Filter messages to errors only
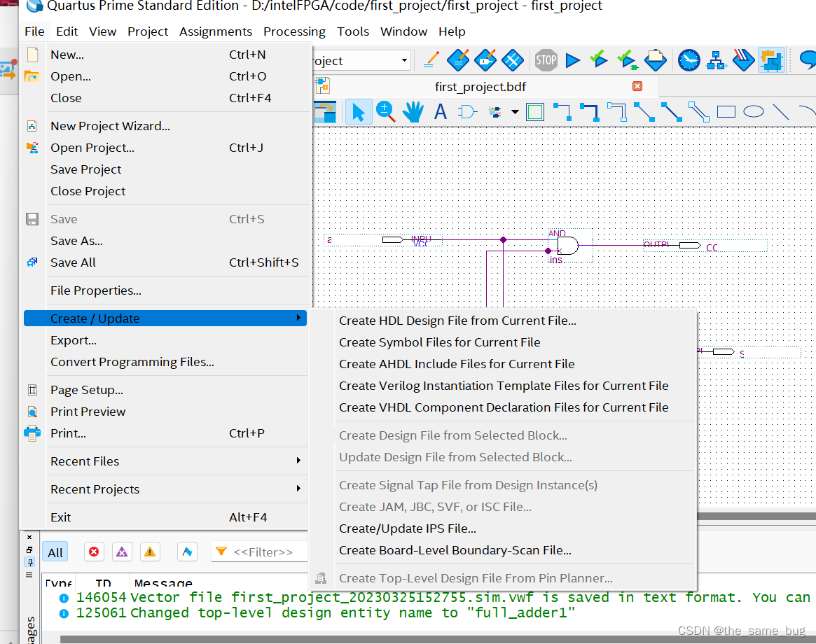Viewport: 816px width, 644px height. tap(94, 552)
